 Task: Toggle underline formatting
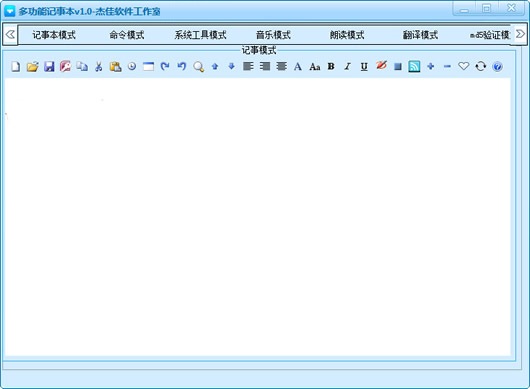pyautogui.click(x=364, y=67)
